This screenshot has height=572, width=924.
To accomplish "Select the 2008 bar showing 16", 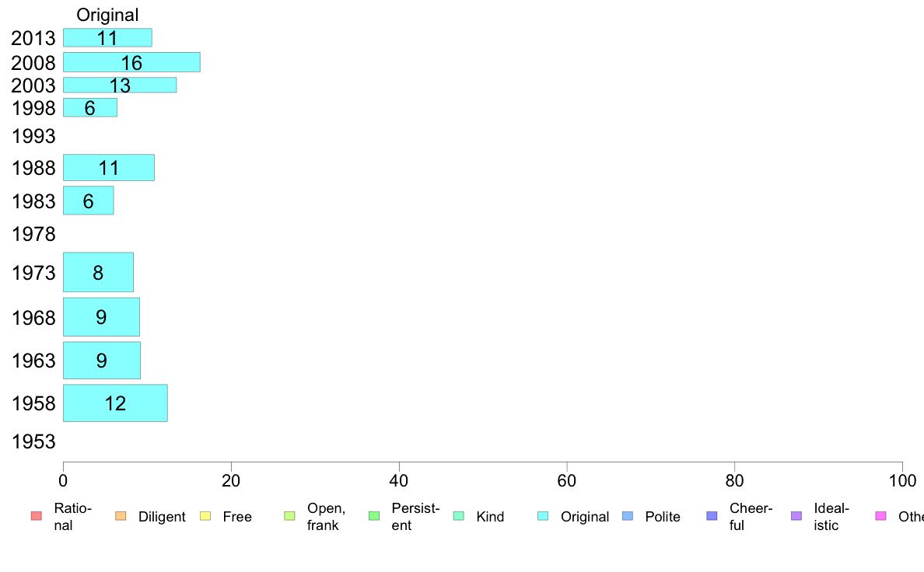I will pyautogui.click(x=131, y=62).
